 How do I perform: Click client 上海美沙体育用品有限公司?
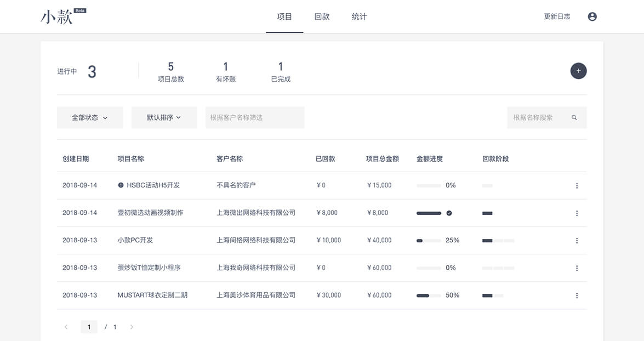256,295
